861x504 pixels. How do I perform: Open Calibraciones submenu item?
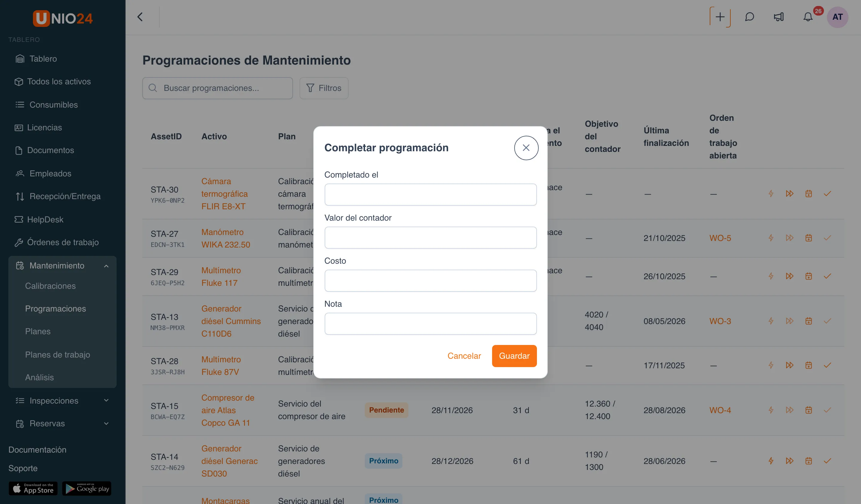50,286
